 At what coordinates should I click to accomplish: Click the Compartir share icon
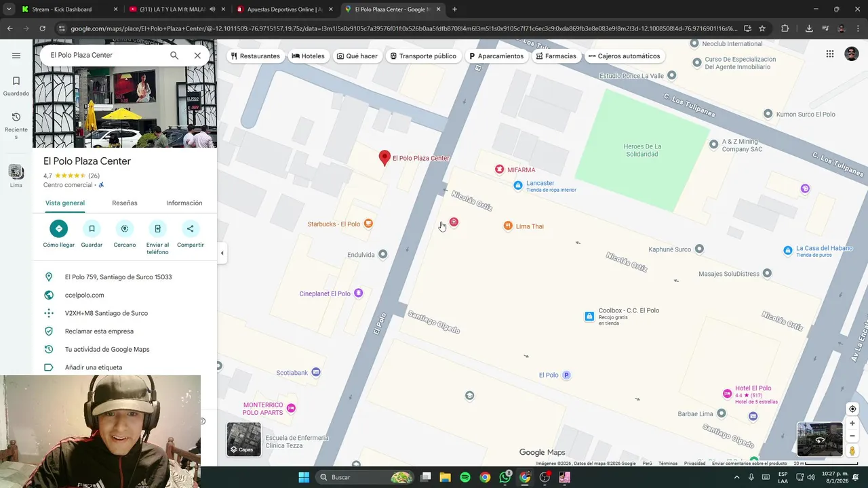pos(191,228)
